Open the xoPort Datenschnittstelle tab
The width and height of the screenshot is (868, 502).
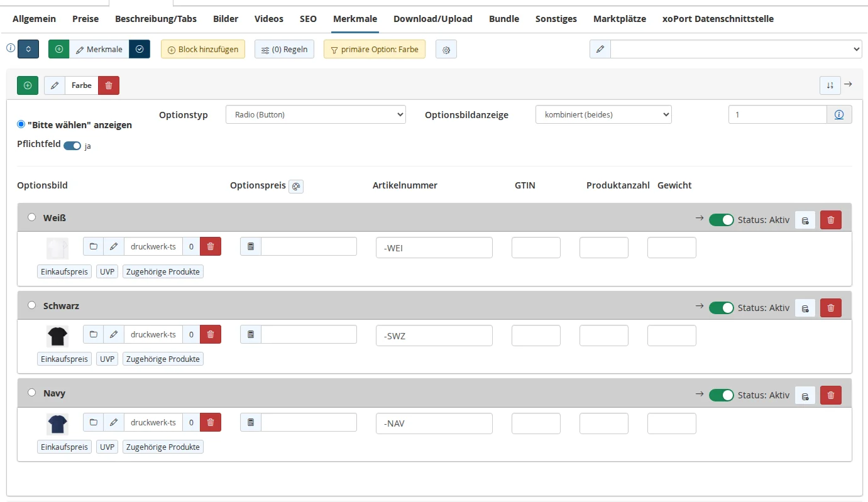coord(718,19)
